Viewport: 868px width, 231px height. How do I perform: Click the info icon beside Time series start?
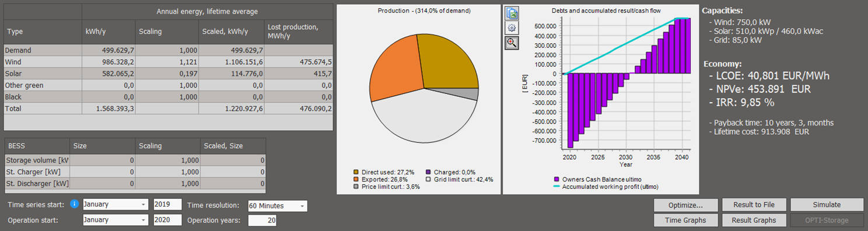(74, 205)
